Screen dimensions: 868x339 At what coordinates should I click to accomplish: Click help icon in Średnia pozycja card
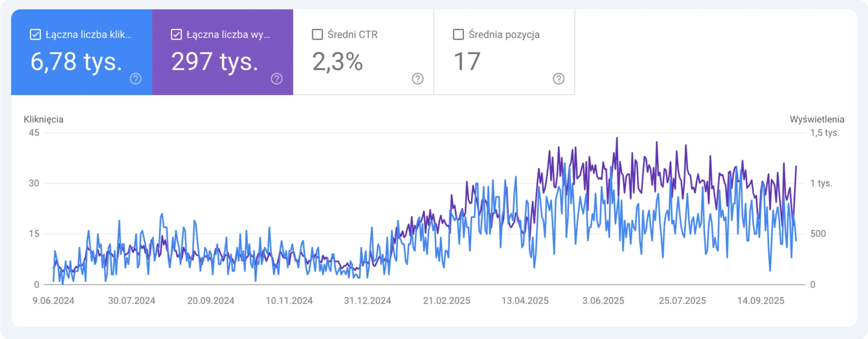pyautogui.click(x=558, y=79)
